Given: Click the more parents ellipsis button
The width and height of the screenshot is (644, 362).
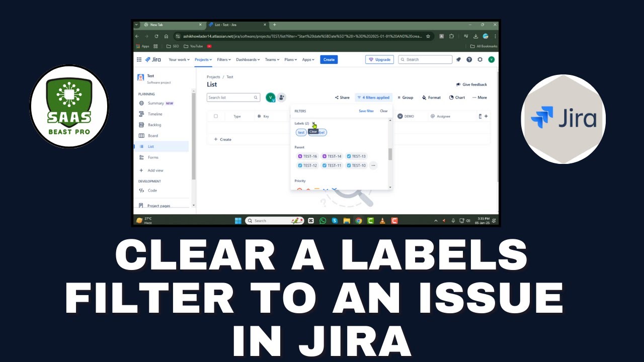Looking at the screenshot, I should (373, 165).
